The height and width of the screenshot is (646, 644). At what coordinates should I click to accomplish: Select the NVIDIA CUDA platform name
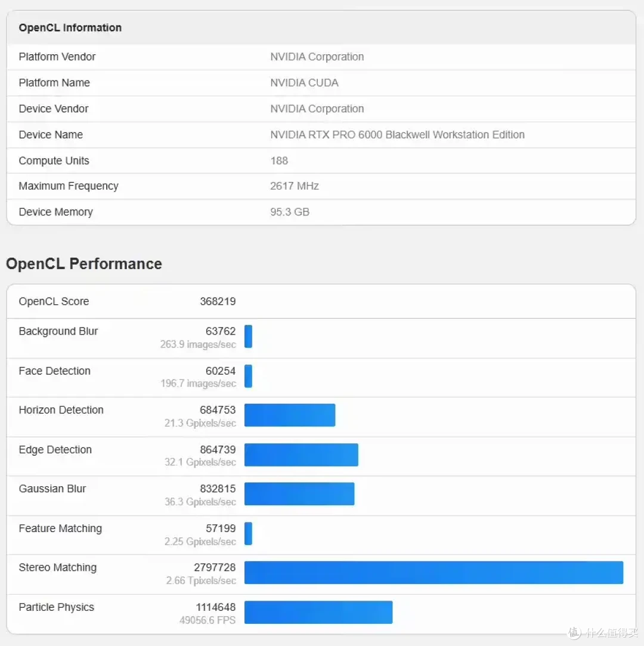click(304, 83)
